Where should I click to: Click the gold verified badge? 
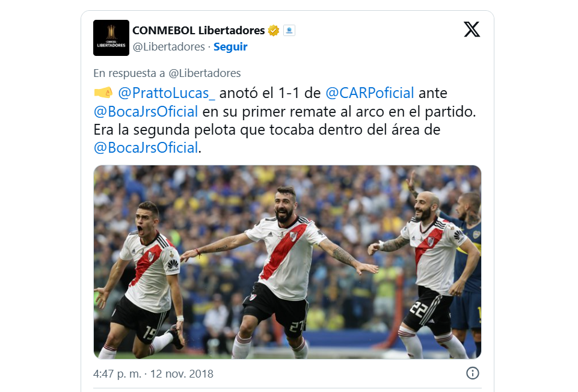pyautogui.click(x=274, y=31)
